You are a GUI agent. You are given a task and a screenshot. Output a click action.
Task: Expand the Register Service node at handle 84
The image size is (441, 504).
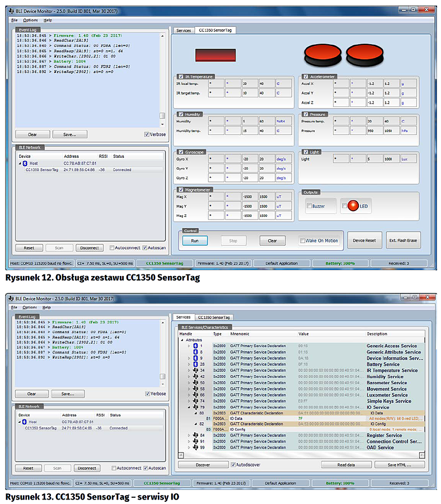[x=189, y=435]
